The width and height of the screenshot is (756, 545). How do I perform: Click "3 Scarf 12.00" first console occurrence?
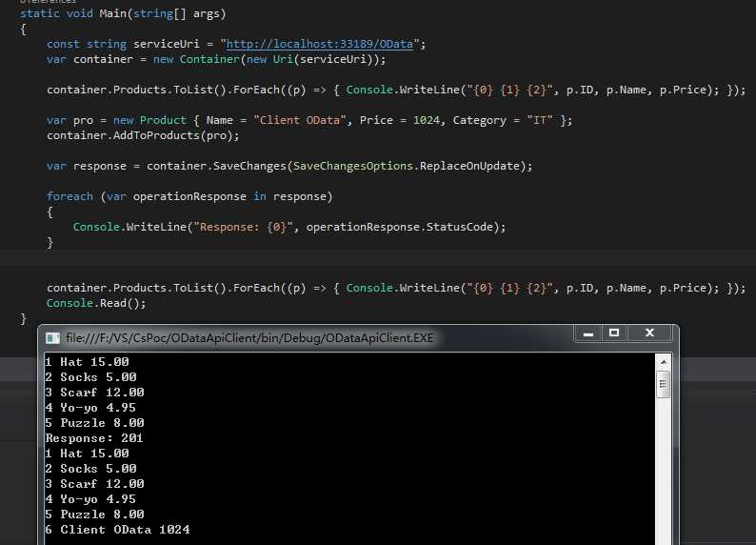click(x=94, y=393)
